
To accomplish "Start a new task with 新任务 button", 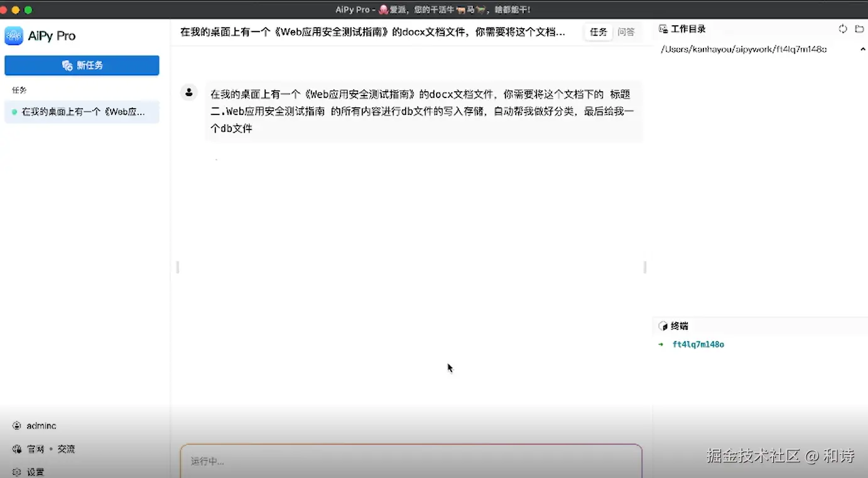I will (x=82, y=65).
